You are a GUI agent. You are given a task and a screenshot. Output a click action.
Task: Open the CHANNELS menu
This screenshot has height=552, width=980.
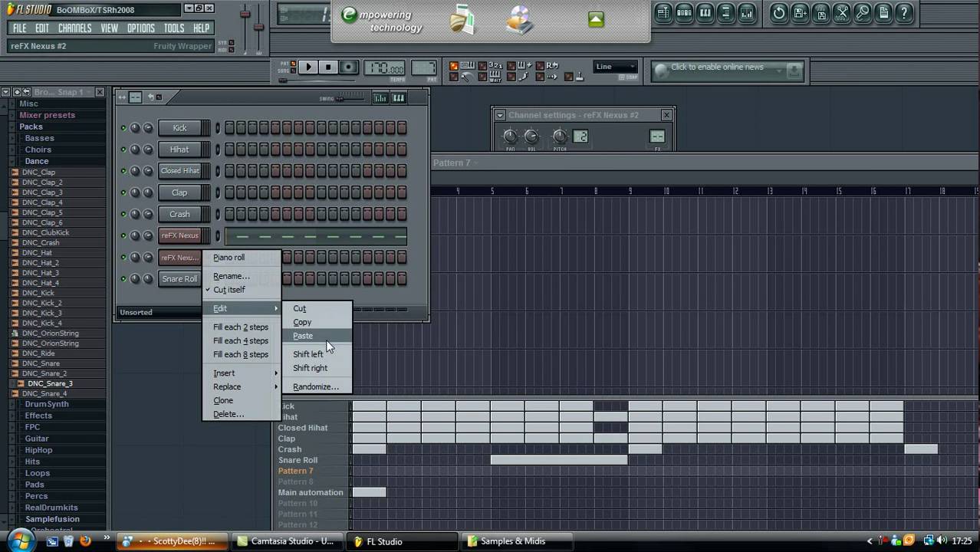pyautogui.click(x=75, y=28)
